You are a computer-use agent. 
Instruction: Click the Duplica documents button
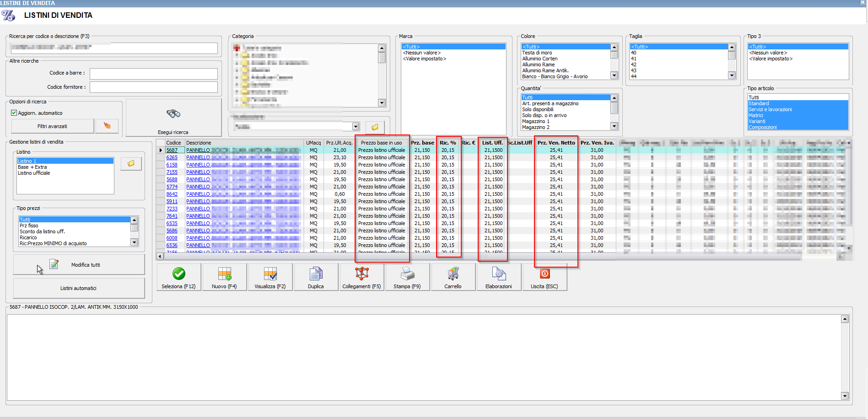pyautogui.click(x=316, y=277)
